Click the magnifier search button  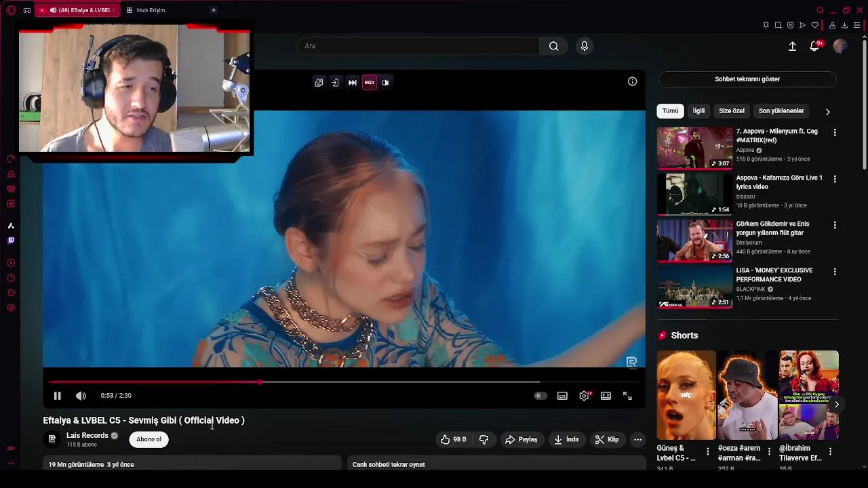click(x=553, y=46)
